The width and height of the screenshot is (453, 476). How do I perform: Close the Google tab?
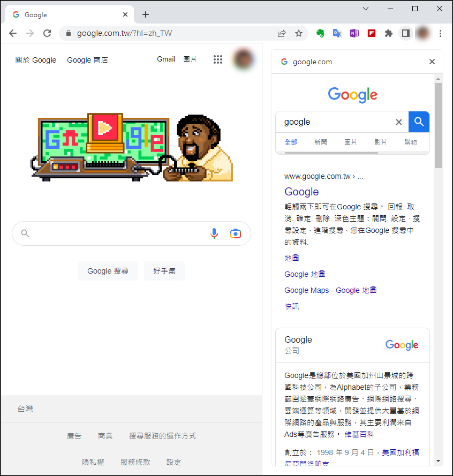coord(125,14)
